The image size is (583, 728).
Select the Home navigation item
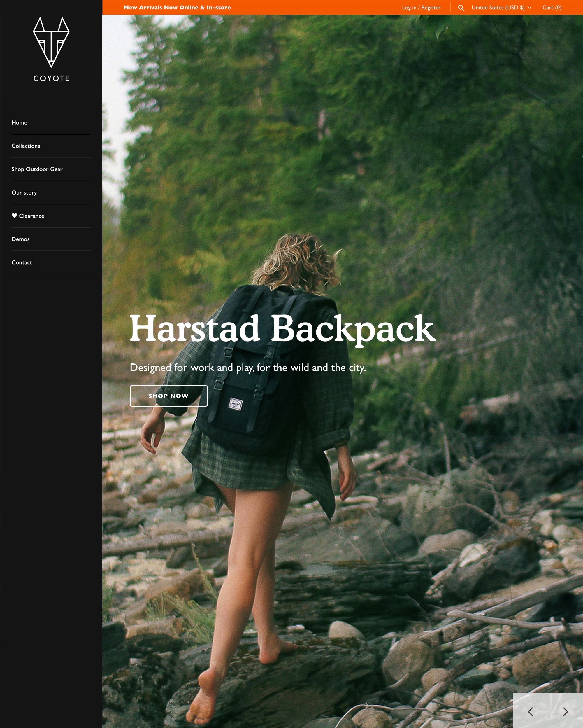tap(19, 122)
